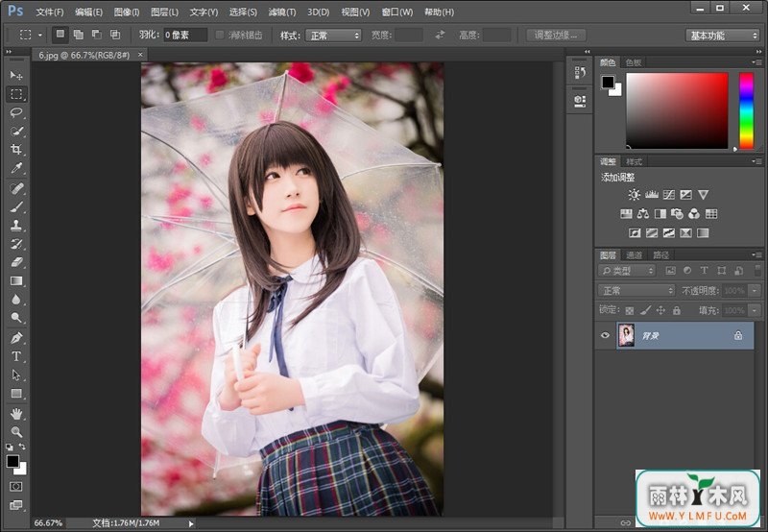
Task: Select the Zoom tool
Action: [16, 431]
